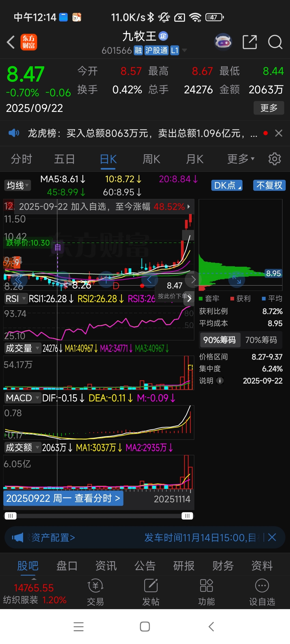This screenshot has width=290, height=644.
Task: Tap the 8.95 average cost marker
Action: [x=273, y=273]
